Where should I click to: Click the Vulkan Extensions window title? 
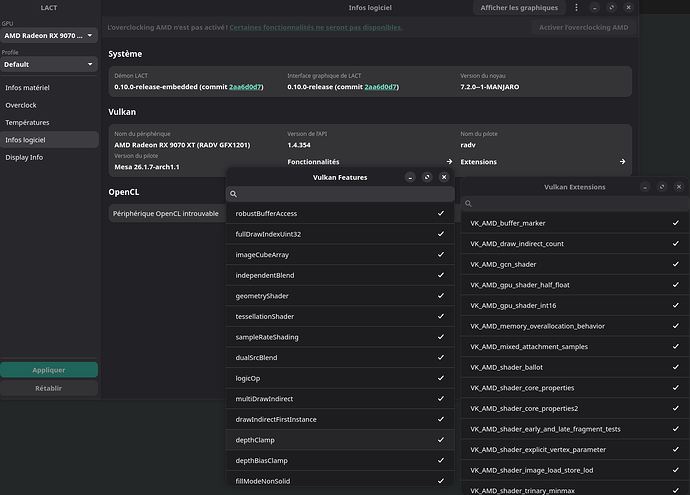tap(575, 187)
